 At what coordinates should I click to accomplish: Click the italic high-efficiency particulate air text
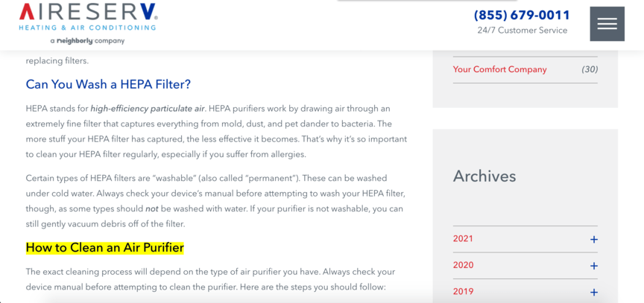(148, 109)
